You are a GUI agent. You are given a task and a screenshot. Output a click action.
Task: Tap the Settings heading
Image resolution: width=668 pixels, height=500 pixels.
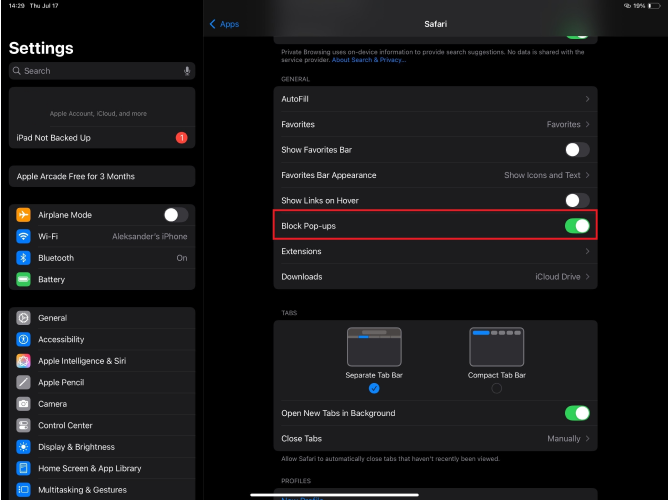pos(41,48)
